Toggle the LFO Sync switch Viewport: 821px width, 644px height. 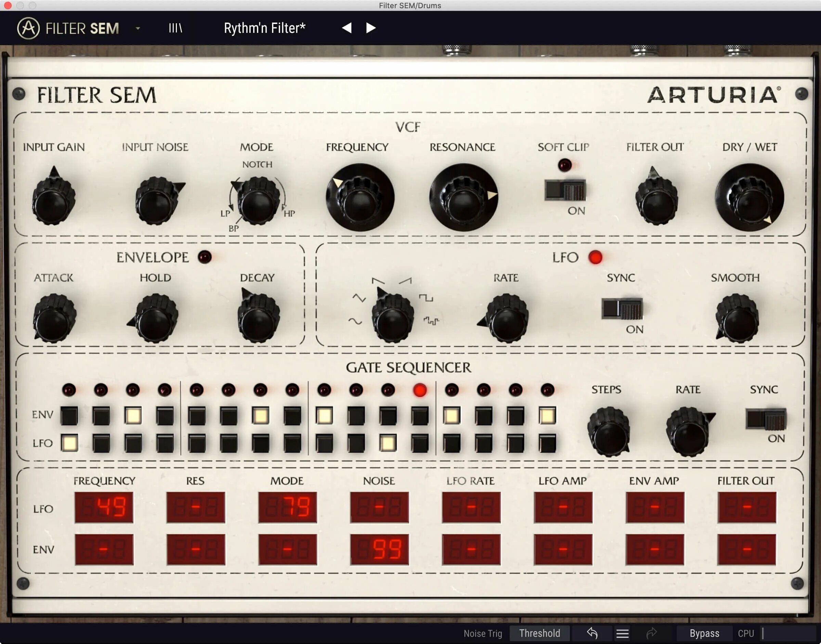(x=622, y=309)
